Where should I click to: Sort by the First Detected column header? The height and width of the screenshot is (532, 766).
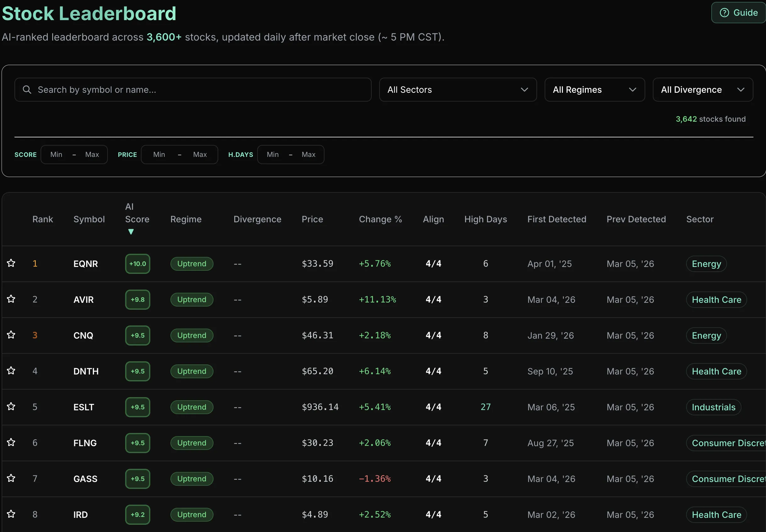point(557,219)
